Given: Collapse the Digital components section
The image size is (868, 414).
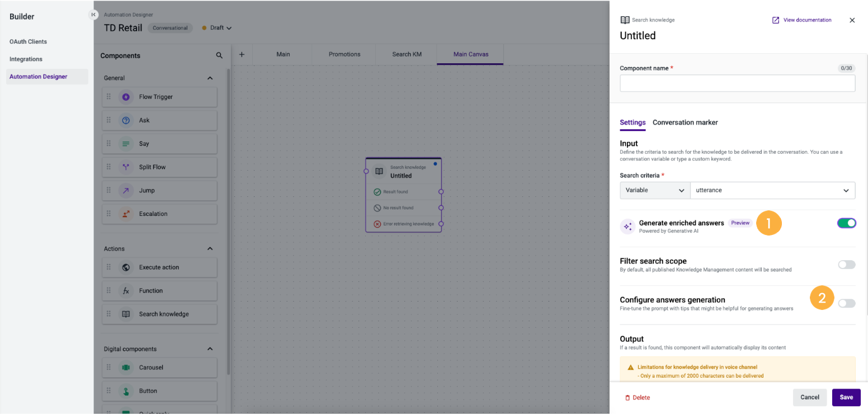Looking at the screenshot, I should [x=210, y=349].
